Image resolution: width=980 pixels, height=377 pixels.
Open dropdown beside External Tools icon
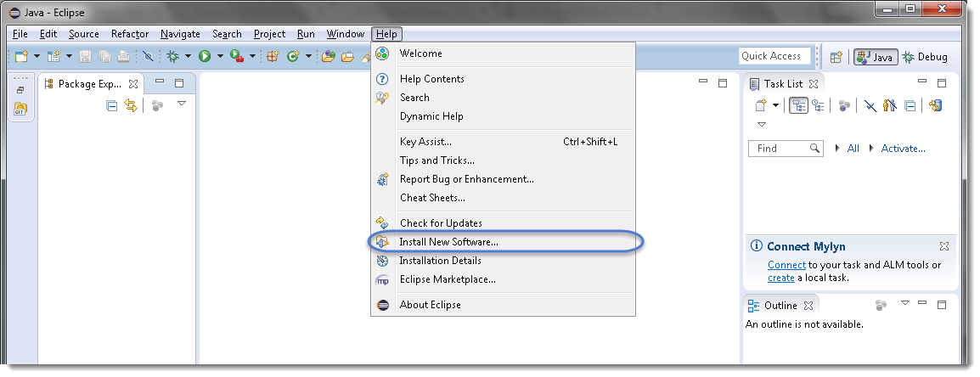252,56
